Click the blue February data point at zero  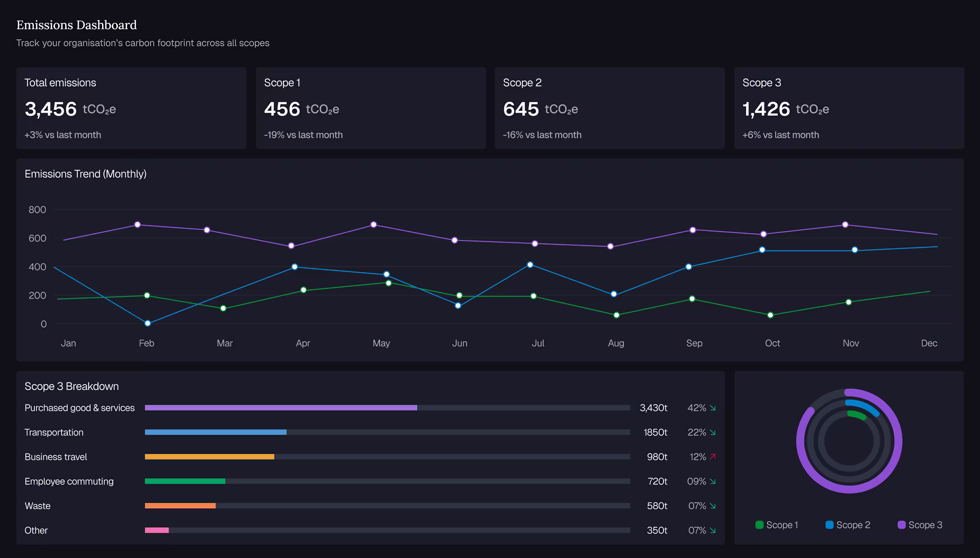[148, 323]
